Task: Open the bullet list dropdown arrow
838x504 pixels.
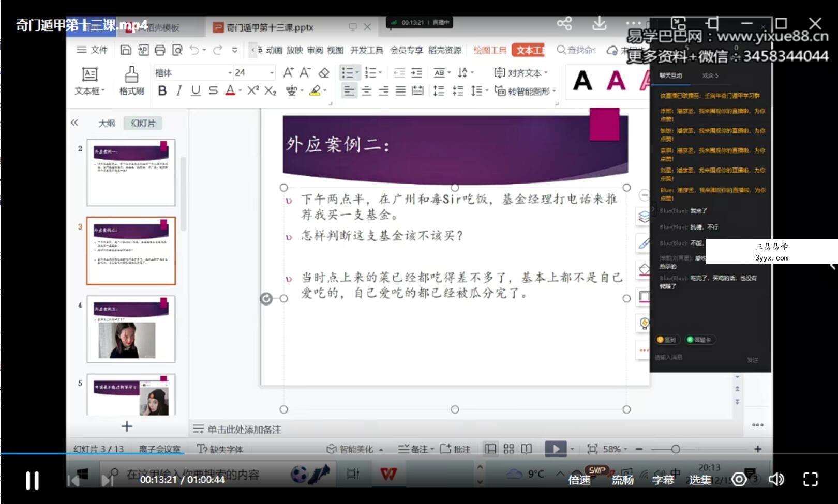Action: click(x=357, y=73)
